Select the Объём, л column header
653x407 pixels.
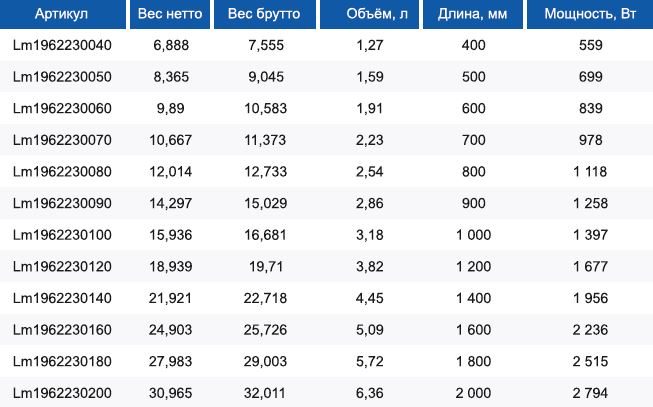click(x=369, y=14)
